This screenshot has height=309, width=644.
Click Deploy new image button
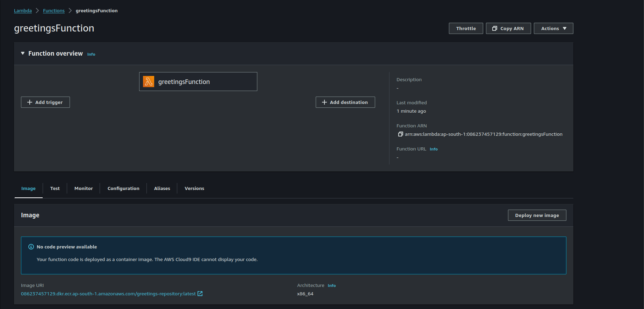537,215
